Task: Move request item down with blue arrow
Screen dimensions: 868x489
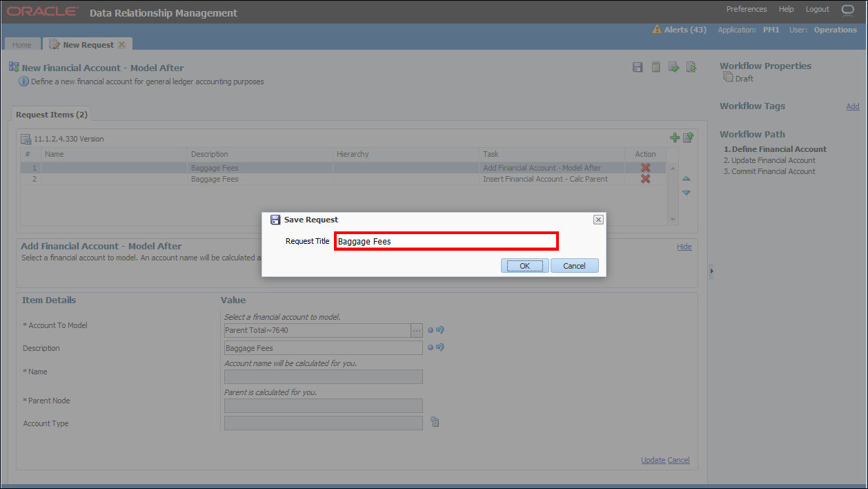Action: 686,193
